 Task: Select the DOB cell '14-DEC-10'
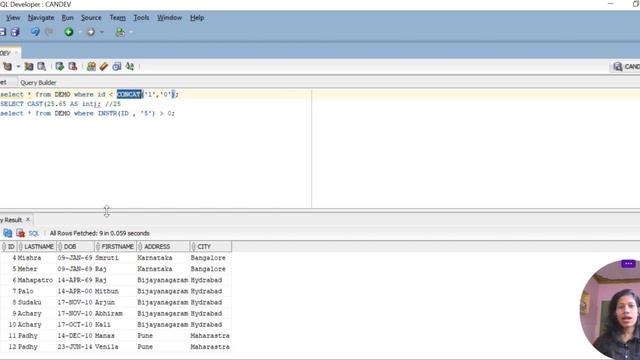(75, 336)
